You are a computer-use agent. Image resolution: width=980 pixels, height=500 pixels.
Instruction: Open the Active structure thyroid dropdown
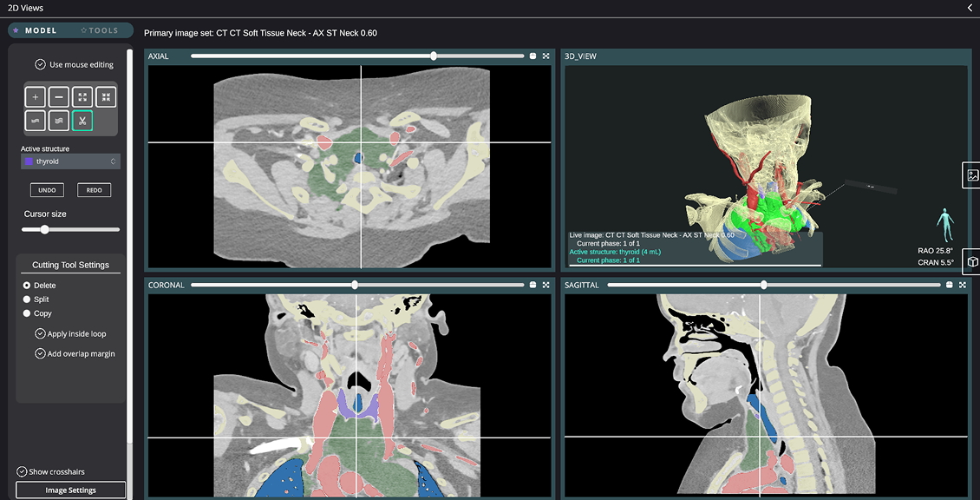(70, 161)
